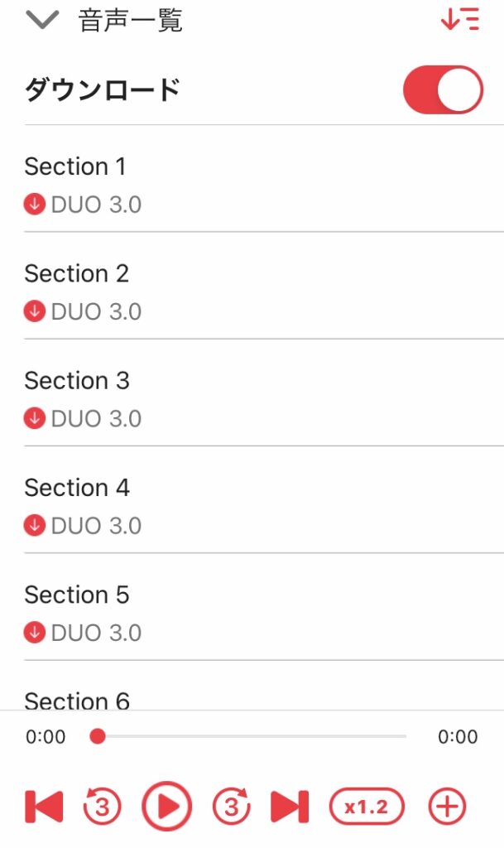Click the Section 4 download status icon
The width and height of the screenshot is (504, 848).
[x=34, y=525]
